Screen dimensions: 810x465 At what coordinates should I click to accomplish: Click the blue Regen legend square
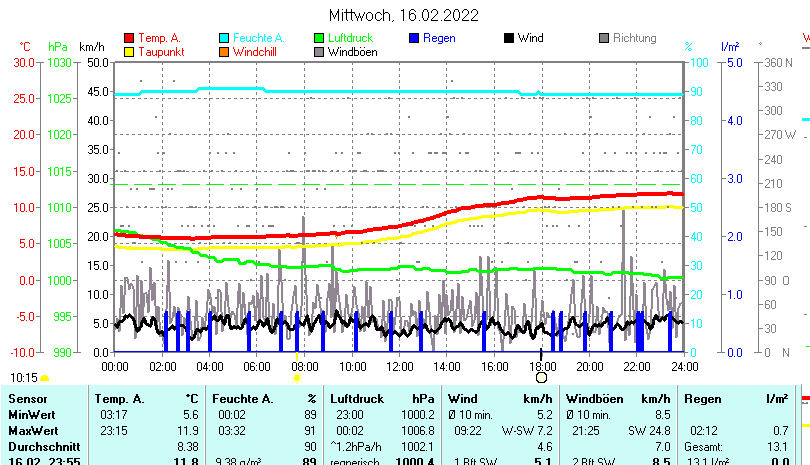click(x=414, y=38)
